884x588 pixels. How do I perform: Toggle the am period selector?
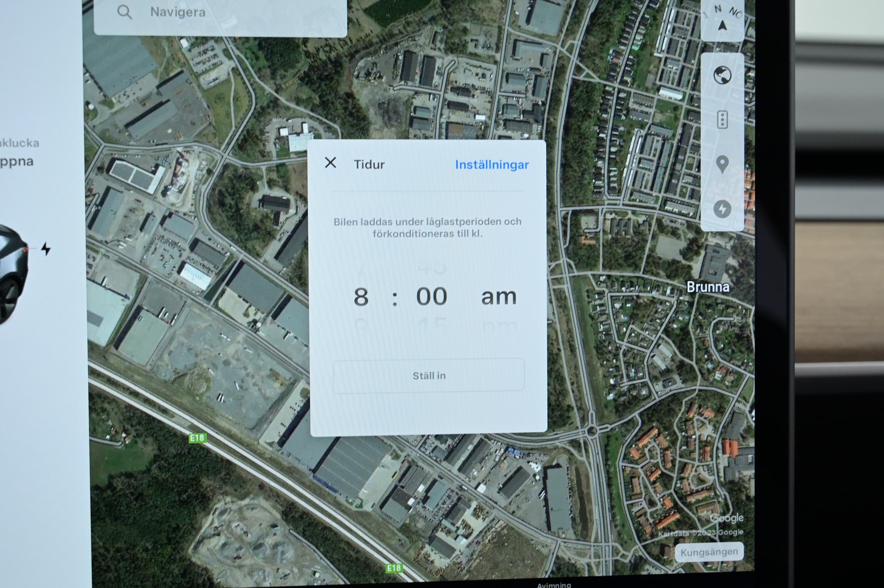(499, 297)
